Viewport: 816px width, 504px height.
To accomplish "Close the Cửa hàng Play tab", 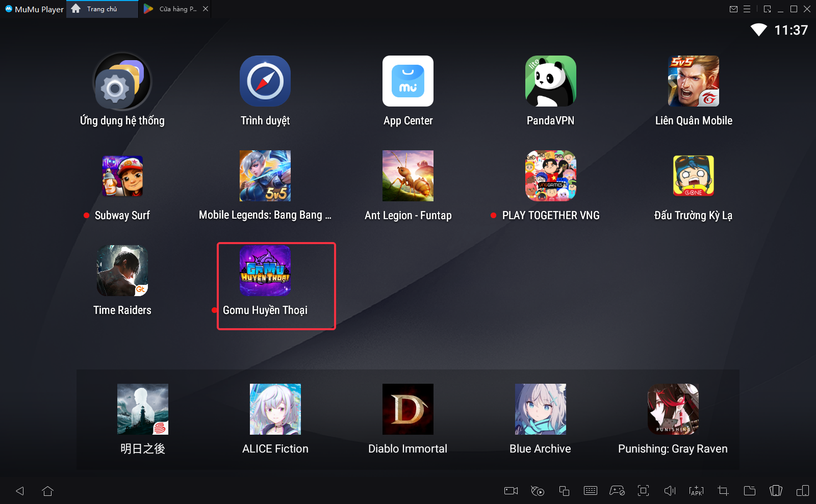I will pyautogui.click(x=206, y=9).
